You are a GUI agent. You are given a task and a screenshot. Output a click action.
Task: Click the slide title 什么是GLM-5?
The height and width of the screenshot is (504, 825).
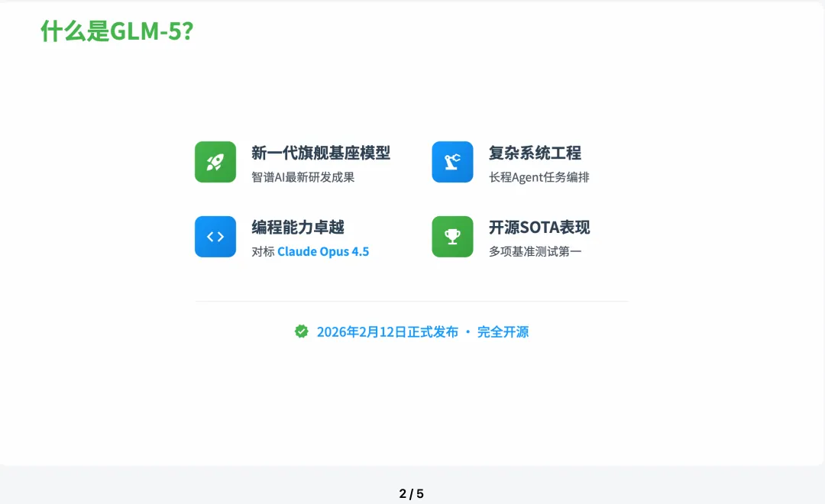click(118, 31)
